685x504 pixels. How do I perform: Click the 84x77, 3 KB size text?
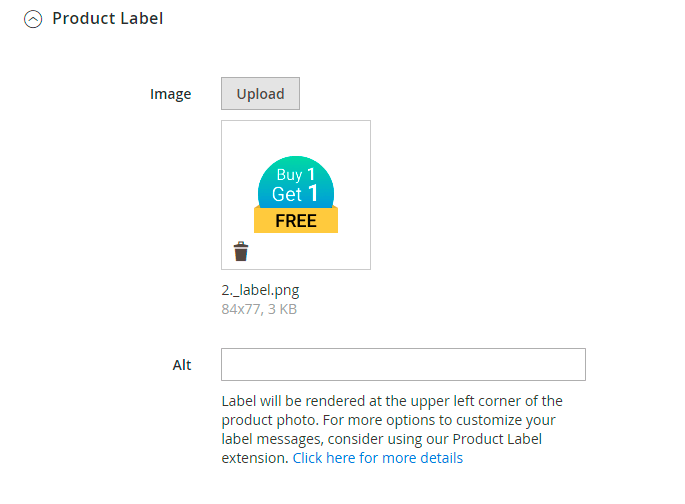[259, 309]
